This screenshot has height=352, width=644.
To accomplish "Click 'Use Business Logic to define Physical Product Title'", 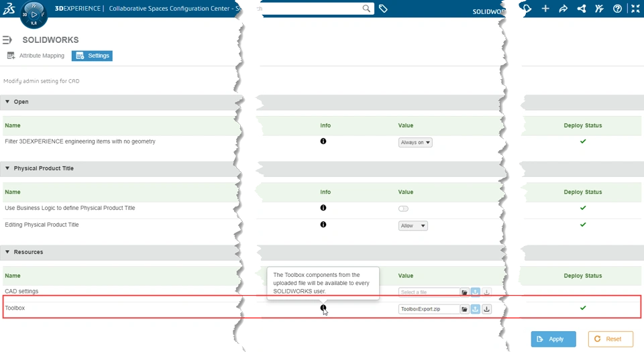I will pyautogui.click(x=70, y=208).
